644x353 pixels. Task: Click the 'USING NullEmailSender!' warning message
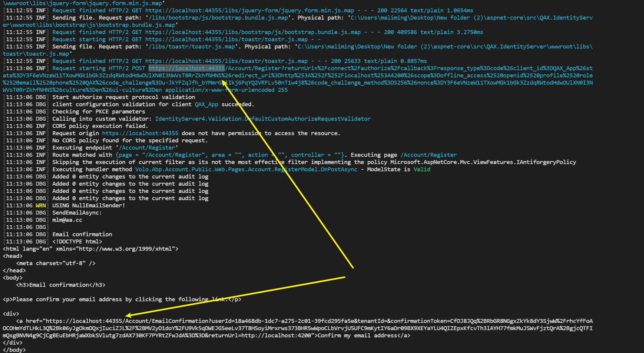(89, 206)
